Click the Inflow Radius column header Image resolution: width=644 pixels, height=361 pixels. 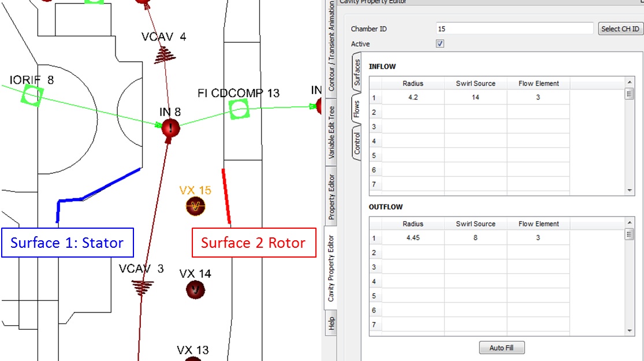(x=413, y=83)
